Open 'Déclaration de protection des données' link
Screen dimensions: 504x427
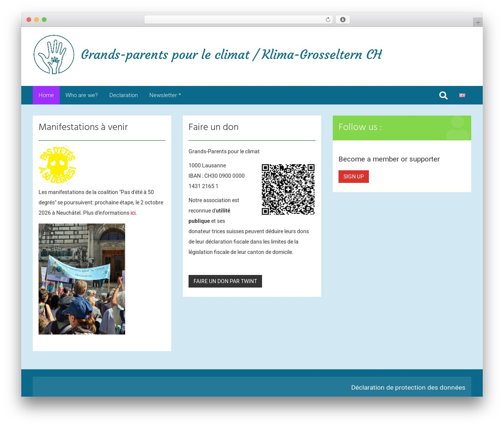click(x=408, y=388)
